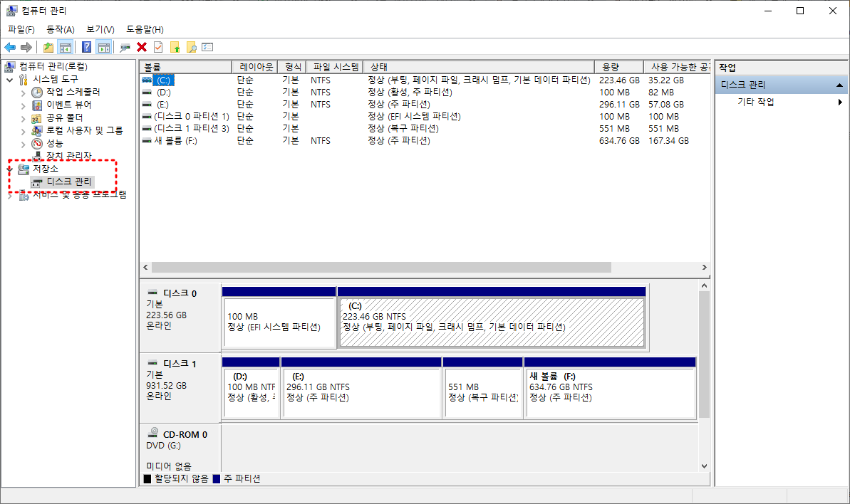850x504 pixels.
Task: Select the (디스크 0 파티션 1) list row
Action: (x=425, y=117)
